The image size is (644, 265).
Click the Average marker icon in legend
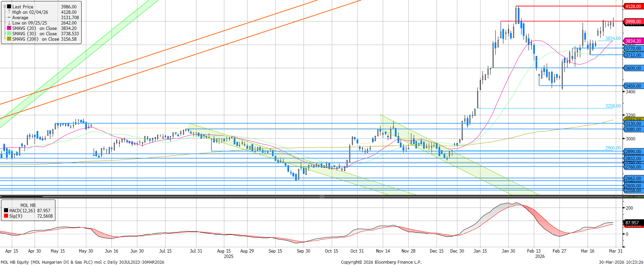tap(9, 17)
